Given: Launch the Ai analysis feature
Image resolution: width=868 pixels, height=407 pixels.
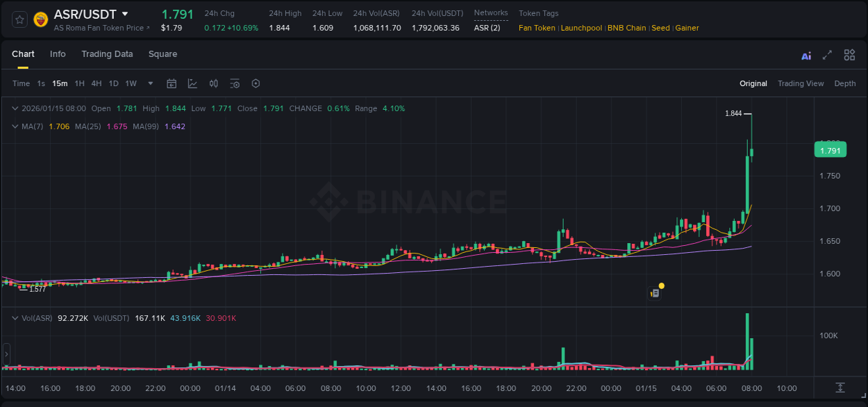Looking at the screenshot, I should [806, 54].
